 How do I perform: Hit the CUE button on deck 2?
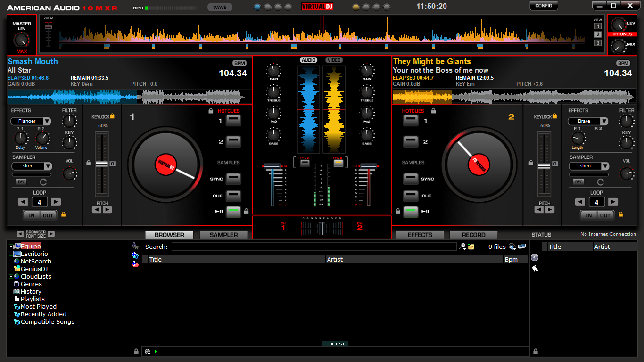click(411, 196)
